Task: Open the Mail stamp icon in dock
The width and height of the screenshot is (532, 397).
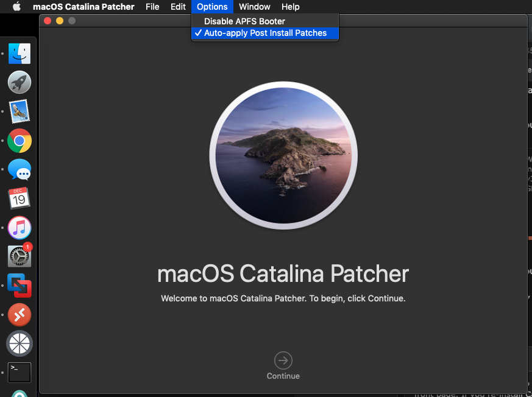Action: click(x=20, y=111)
